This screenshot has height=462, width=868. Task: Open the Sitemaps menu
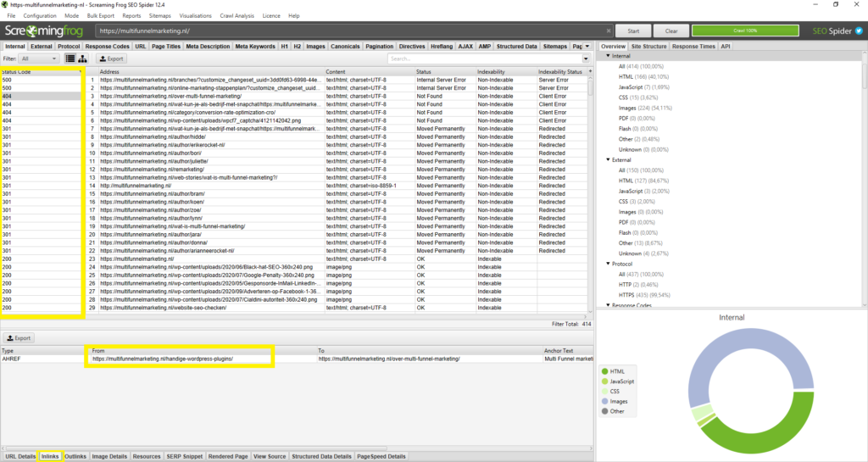point(160,16)
